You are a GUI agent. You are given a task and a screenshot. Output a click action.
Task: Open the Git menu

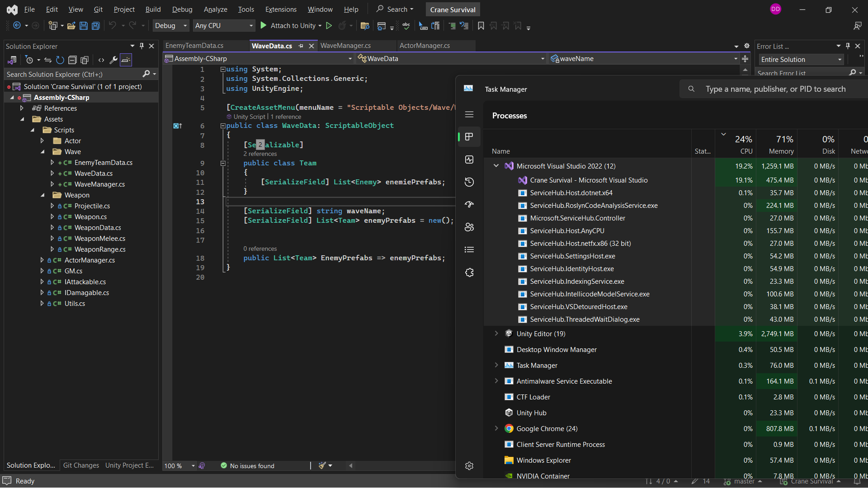[98, 9]
